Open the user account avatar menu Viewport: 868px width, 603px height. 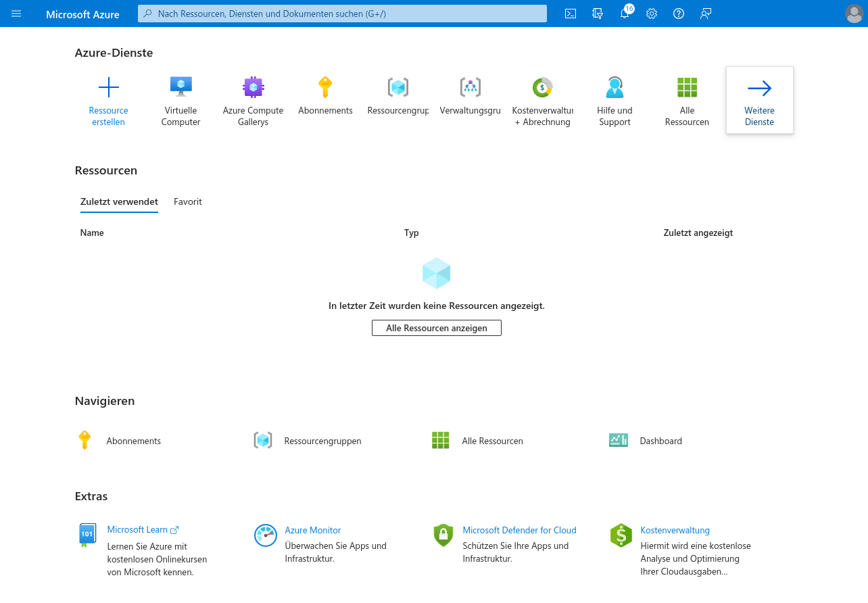pos(854,14)
